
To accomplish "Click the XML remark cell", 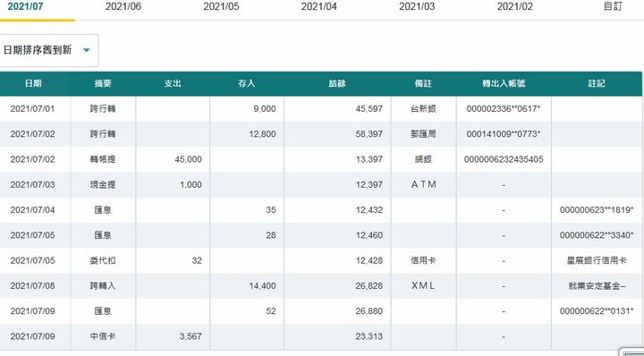I will tap(423, 286).
